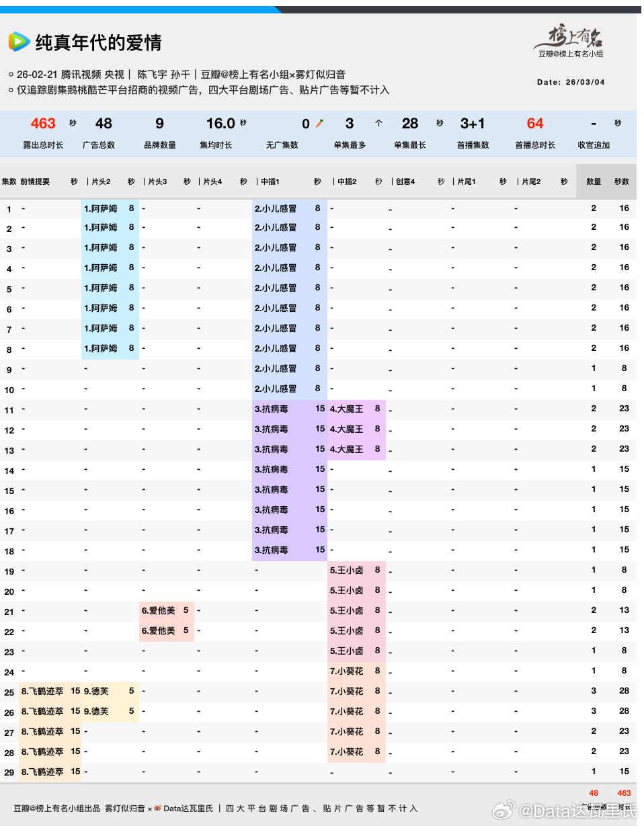Click the 广告总数 label
Viewport: 644px width, 826px height.
99,145
